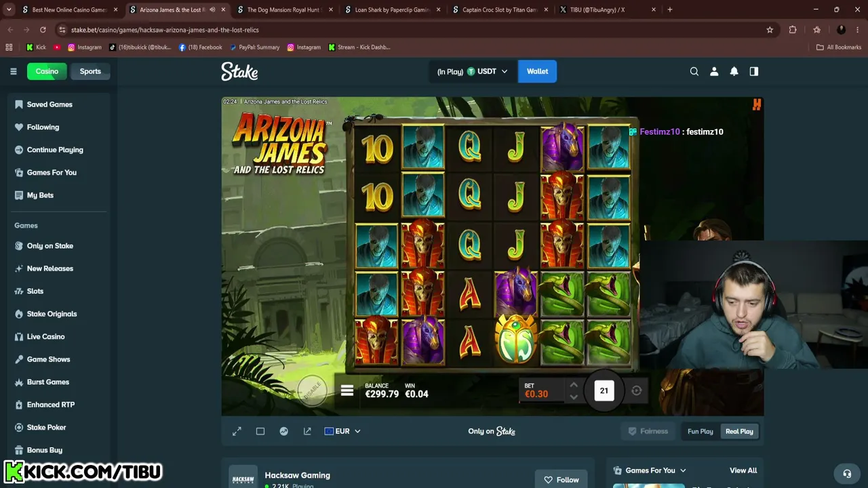Switch to The Dog Mansion: Royal Hunt tab
The image size is (868, 488).
point(283,9)
